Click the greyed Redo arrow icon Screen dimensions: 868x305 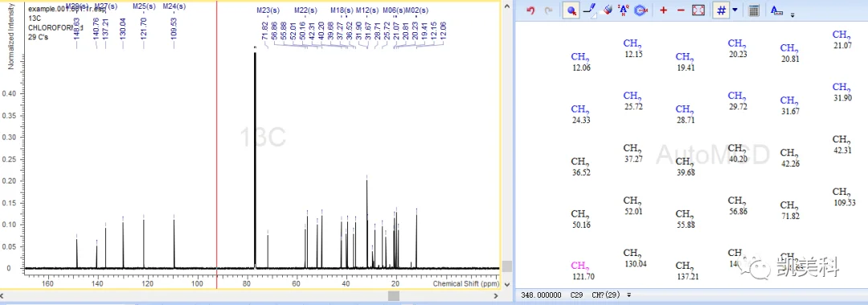tap(549, 10)
